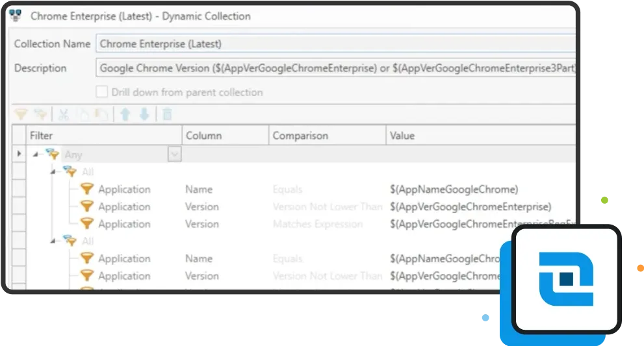644x346 pixels.
Task: Move filter down with the down arrow
Action: coord(144,114)
